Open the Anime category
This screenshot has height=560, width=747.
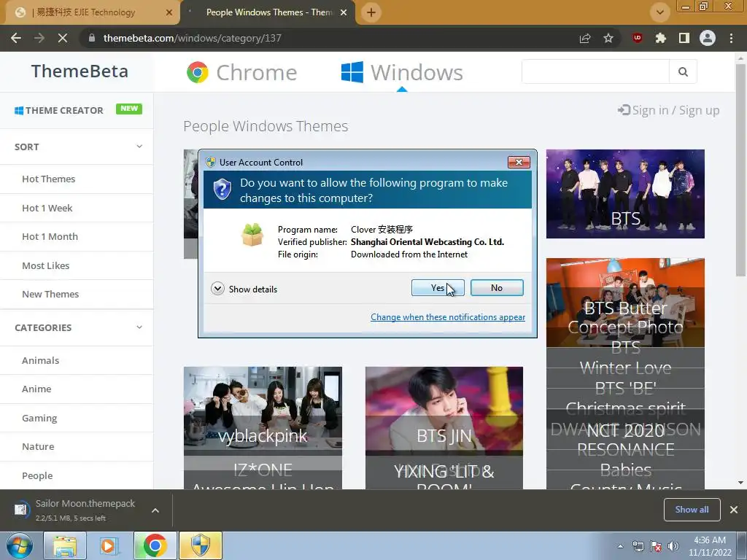click(x=36, y=389)
